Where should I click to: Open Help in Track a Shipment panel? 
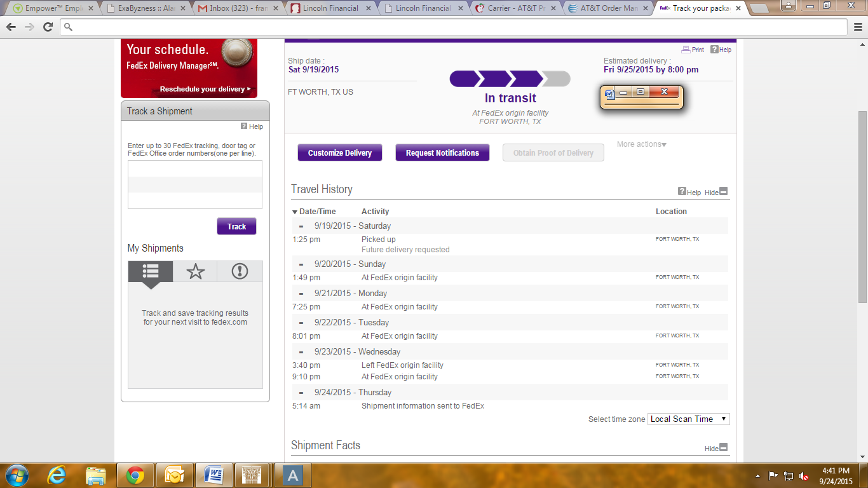[x=252, y=126]
